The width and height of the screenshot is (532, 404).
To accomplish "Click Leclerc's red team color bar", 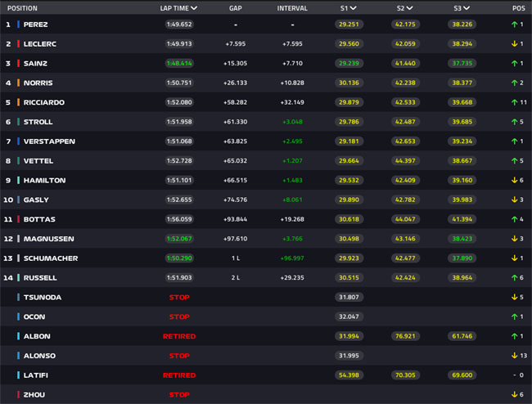I will click(x=18, y=43).
